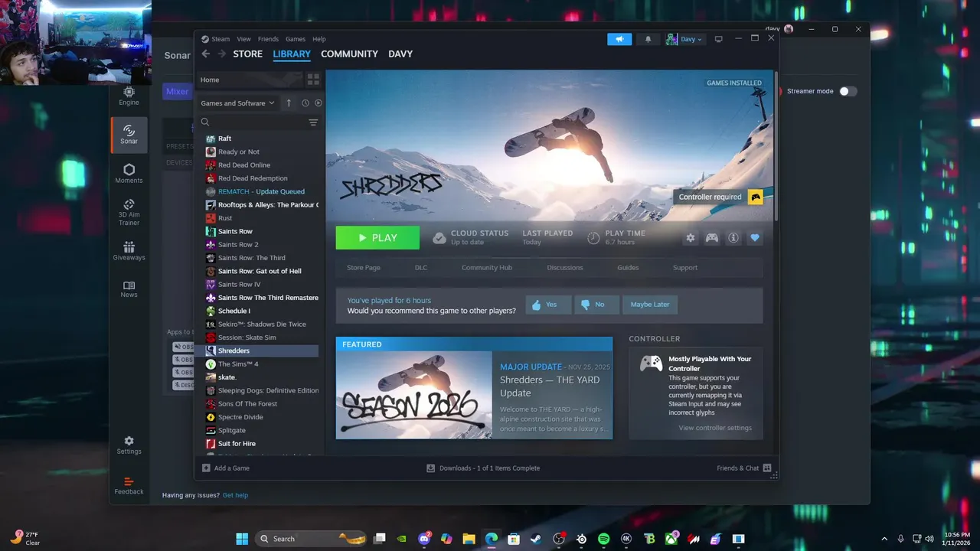Go back with the Steam back arrow
This screenshot has height=551, width=980.
click(x=205, y=54)
